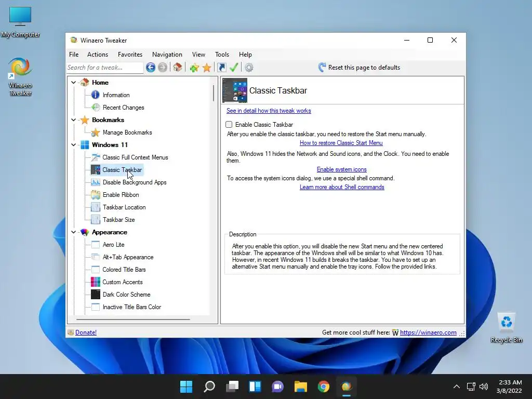This screenshot has height=399, width=532.
Task: Click the Taskbar Size icon
Action: [96, 220]
